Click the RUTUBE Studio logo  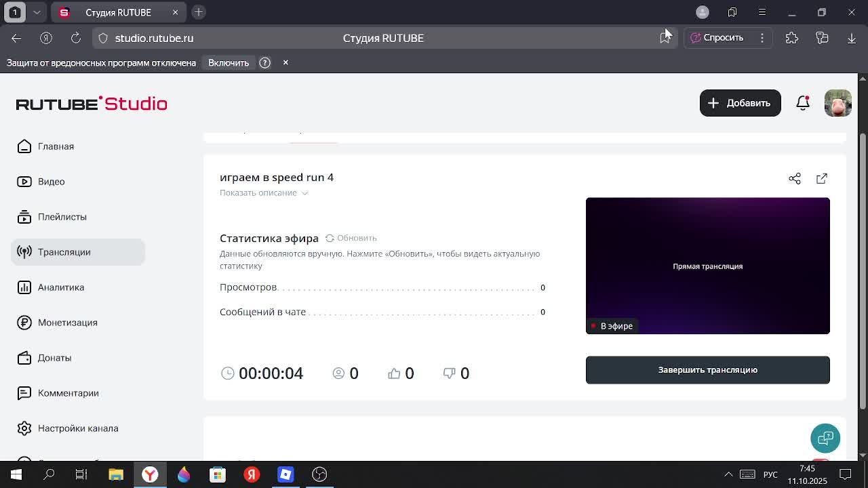[92, 103]
